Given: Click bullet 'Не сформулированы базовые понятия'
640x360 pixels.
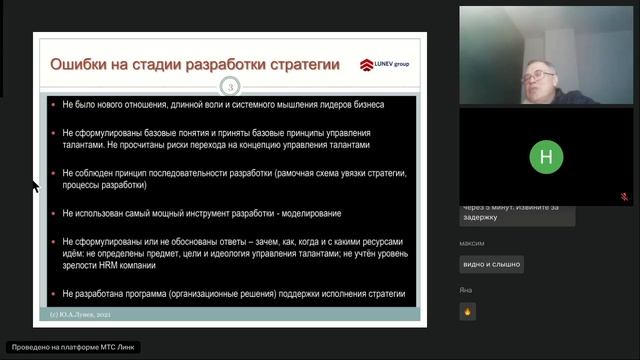Looking at the screenshot, I should coord(216,139).
